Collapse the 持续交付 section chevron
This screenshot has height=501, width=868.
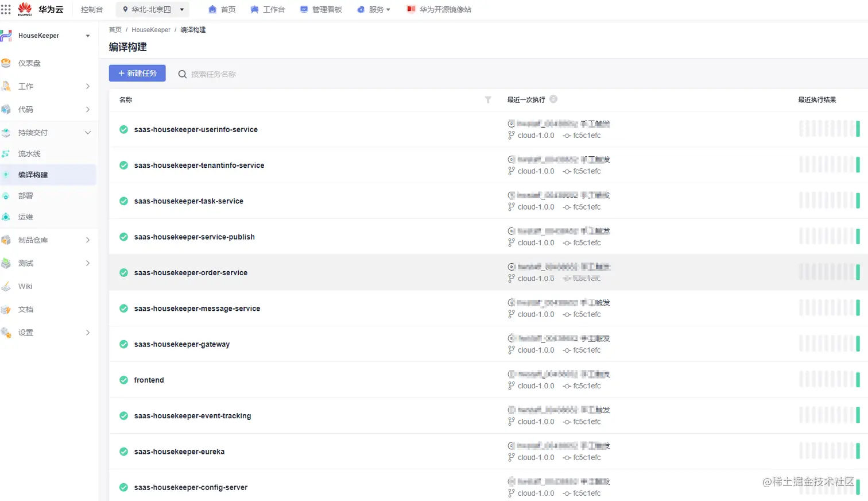pos(88,133)
